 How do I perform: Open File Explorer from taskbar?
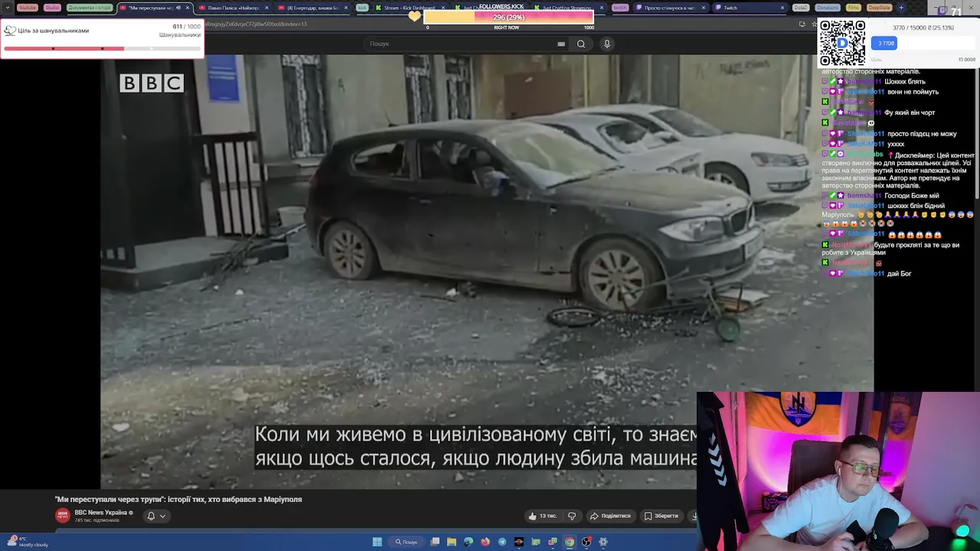pyautogui.click(x=452, y=542)
